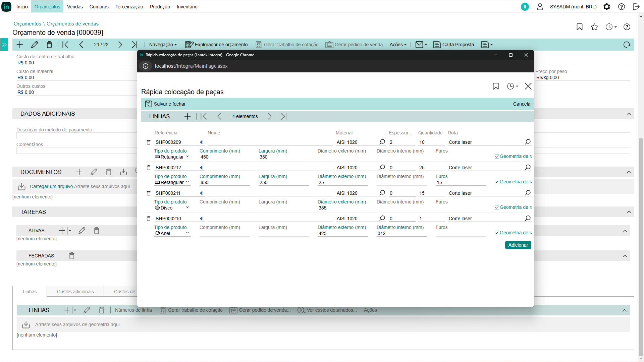
Task: Open Ações dropdown in top toolbar
Action: coord(398,45)
